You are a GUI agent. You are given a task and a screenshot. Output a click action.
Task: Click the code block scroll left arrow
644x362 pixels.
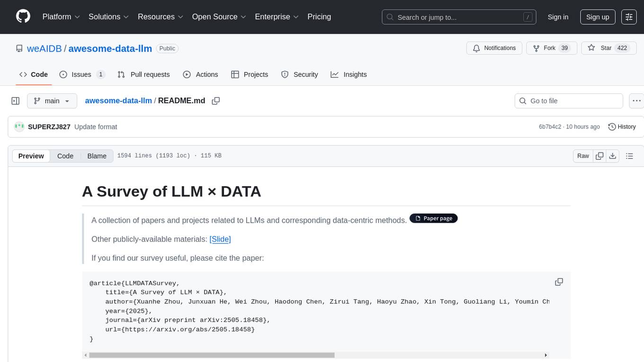pos(85,355)
